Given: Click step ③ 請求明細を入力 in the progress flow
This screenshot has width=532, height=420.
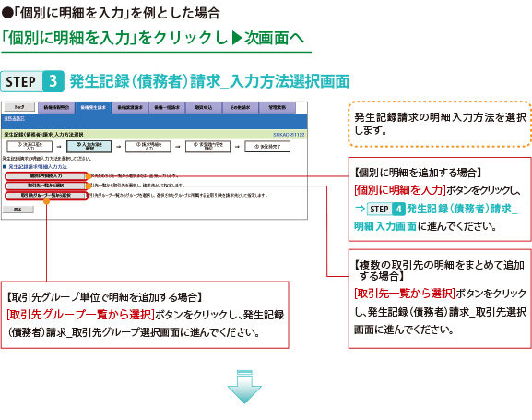Looking at the screenshot, I should (x=148, y=147).
